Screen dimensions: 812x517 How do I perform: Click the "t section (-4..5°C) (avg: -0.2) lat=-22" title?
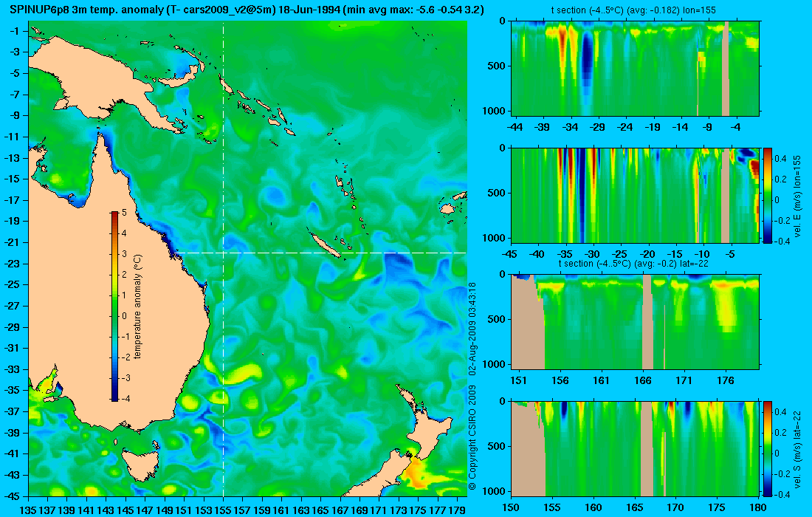click(x=633, y=263)
